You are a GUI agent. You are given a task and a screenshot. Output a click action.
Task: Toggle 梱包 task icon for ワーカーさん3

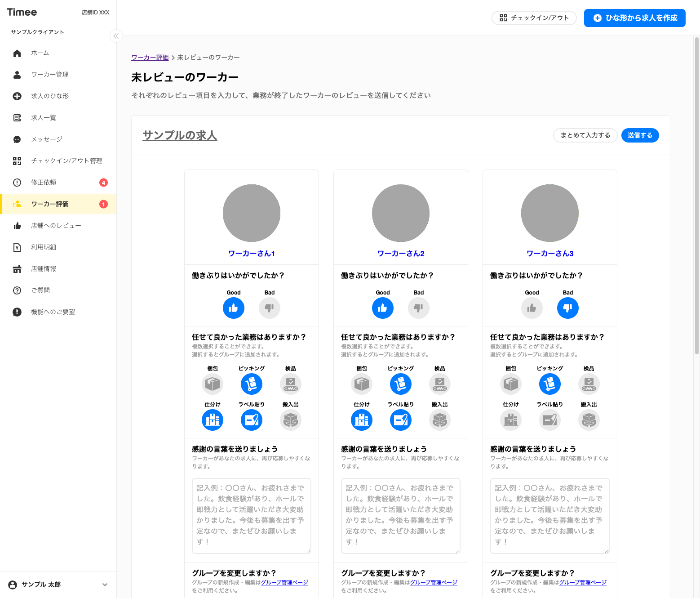[x=511, y=384]
